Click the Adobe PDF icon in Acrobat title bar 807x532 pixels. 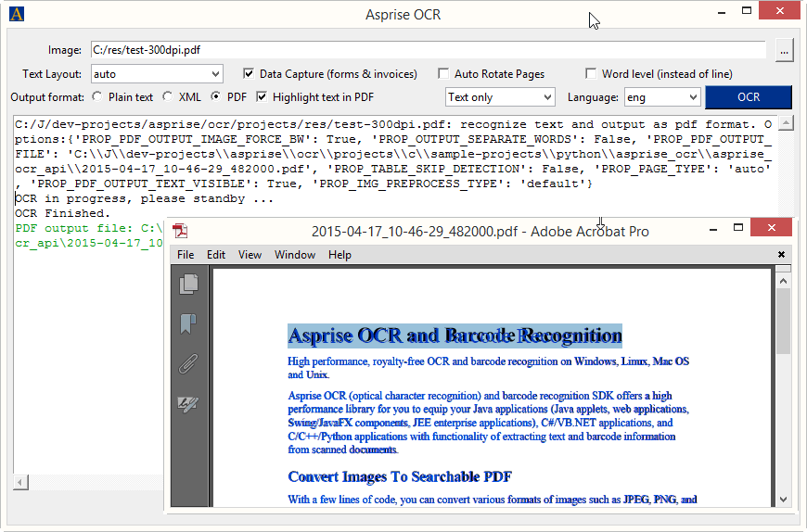point(180,231)
